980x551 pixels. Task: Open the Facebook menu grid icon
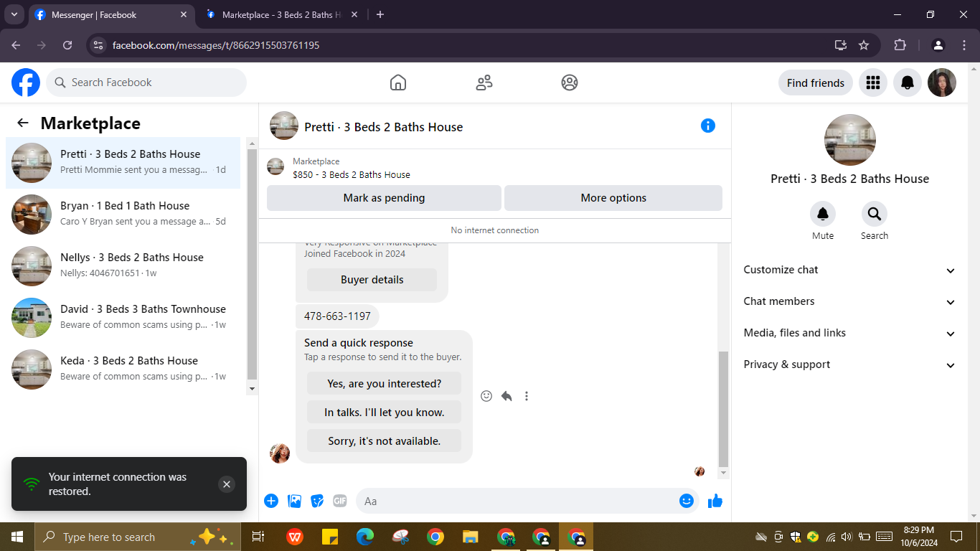coord(873,83)
